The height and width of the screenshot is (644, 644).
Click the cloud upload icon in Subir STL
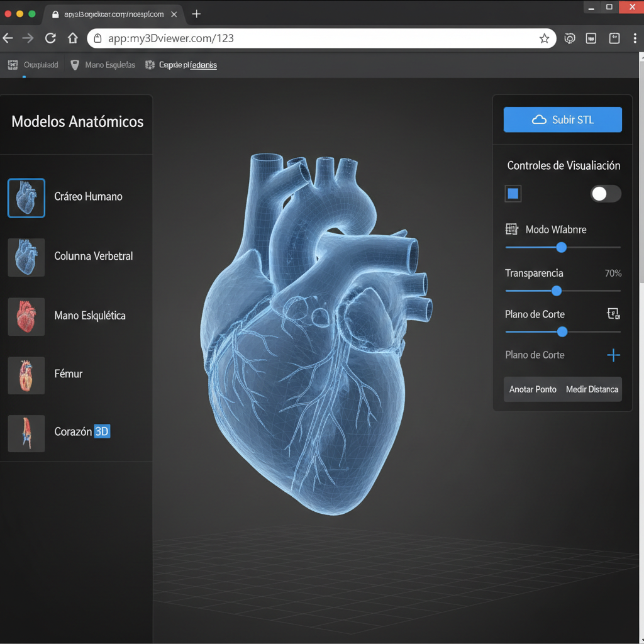[539, 120]
